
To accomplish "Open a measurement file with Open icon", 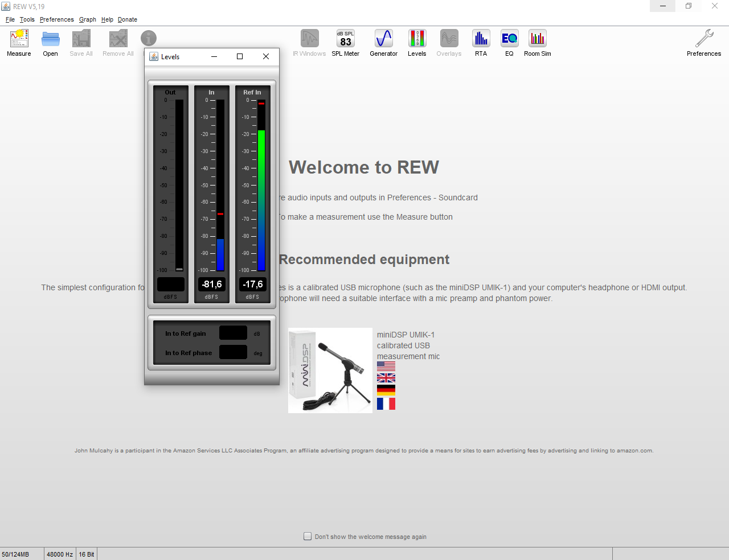I will pyautogui.click(x=51, y=43).
